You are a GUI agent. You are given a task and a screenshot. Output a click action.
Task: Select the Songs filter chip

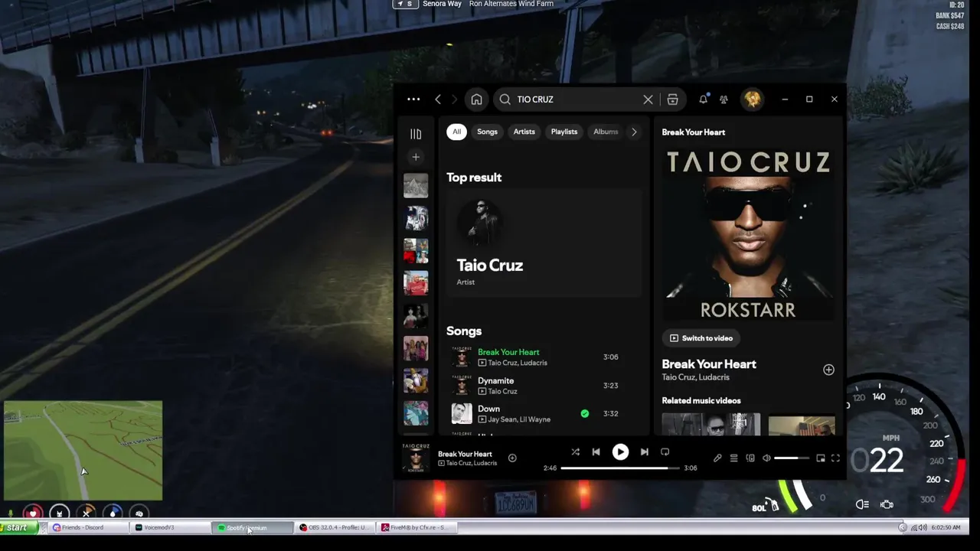(487, 132)
